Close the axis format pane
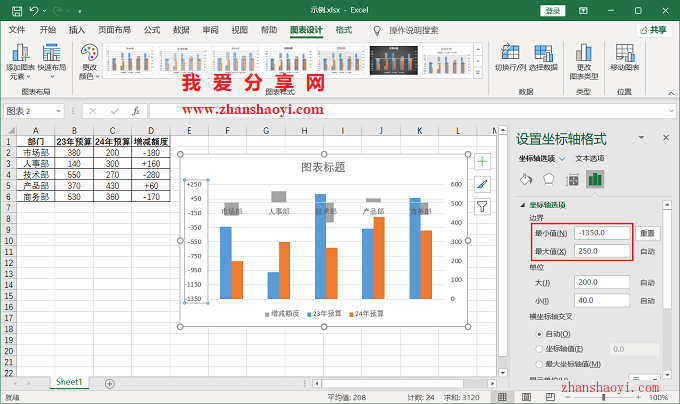 [666, 138]
